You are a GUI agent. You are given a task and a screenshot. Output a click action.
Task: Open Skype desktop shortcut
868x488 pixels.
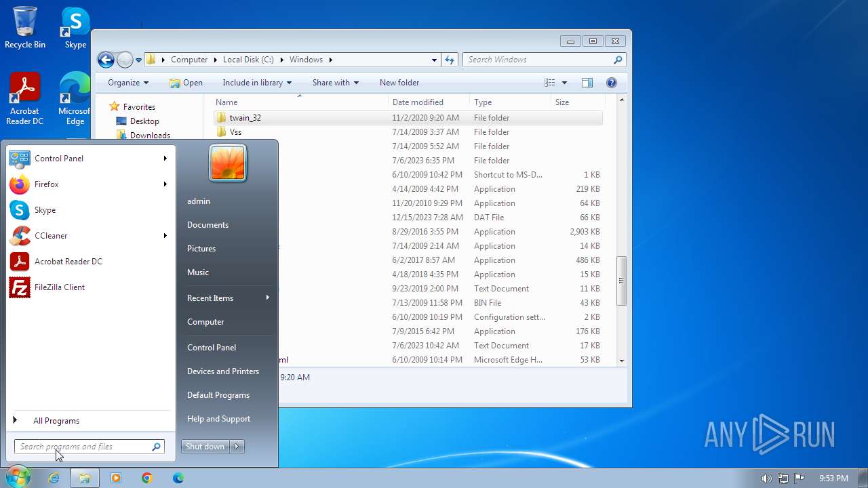pos(75,28)
